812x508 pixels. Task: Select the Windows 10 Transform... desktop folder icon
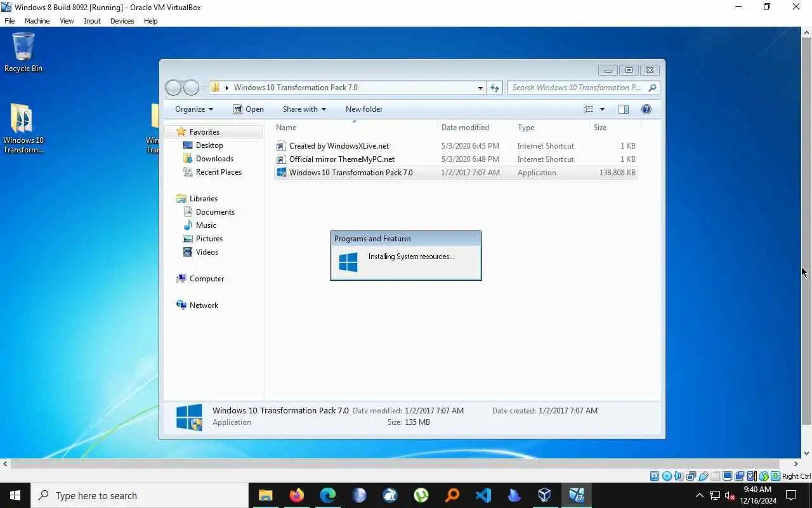pyautogui.click(x=23, y=128)
